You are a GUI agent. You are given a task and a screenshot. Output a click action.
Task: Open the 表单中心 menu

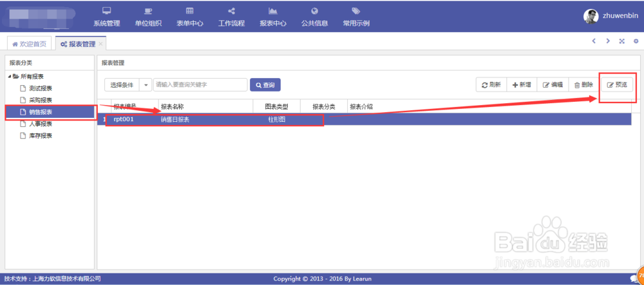[x=190, y=17]
